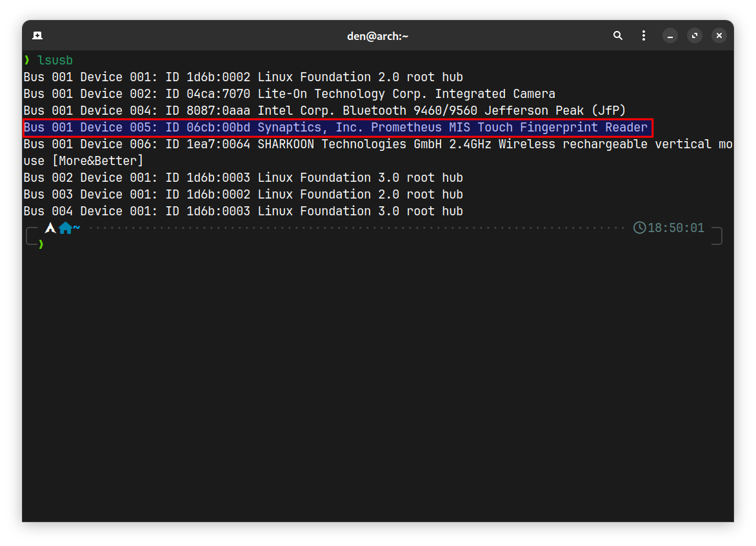Click the device ID 8087:0aaa
This screenshot has height=546, width=756.
[219, 111]
